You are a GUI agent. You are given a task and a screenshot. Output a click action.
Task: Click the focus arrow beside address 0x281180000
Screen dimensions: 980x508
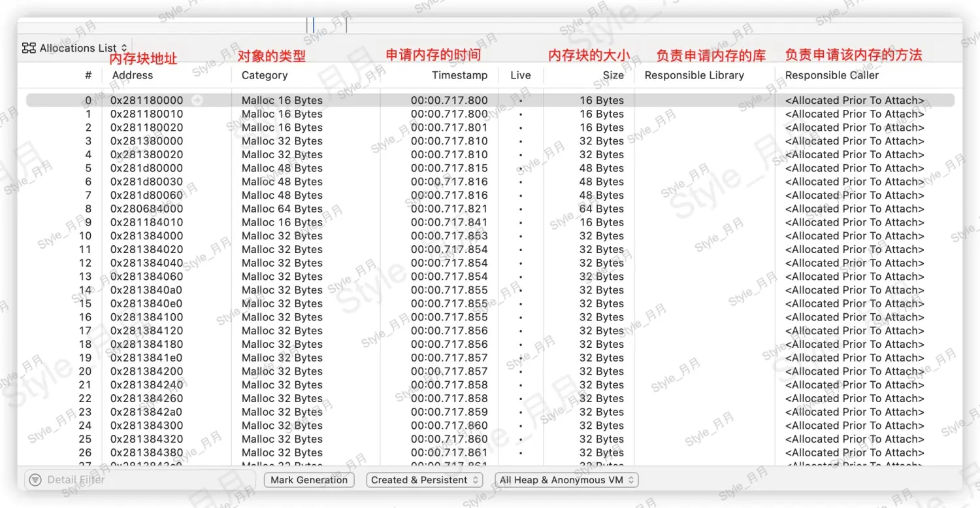[196, 101]
